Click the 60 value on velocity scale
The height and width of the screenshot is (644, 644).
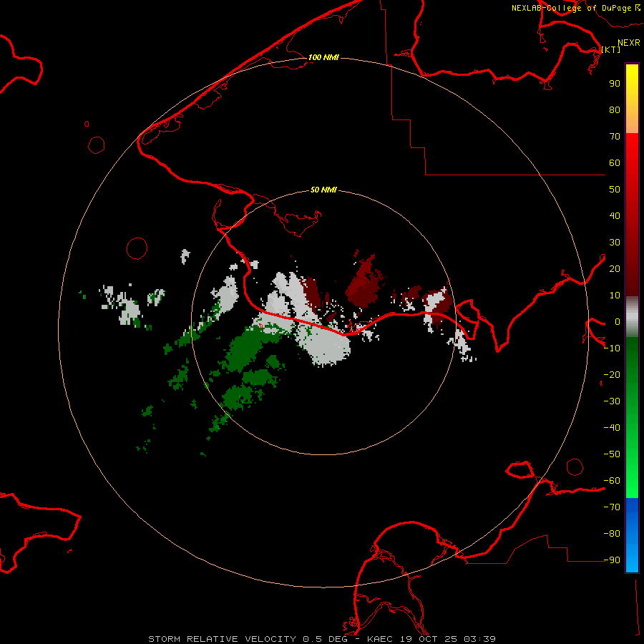click(x=615, y=162)
